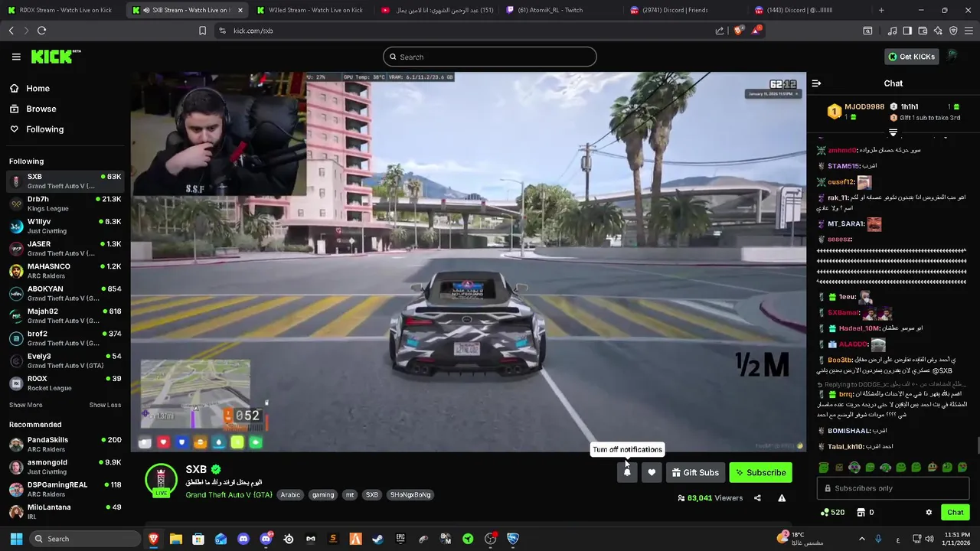Expand the gift leaderboard chevron under MJOD9988
This screenshot has height=551, width=980.
click(x=893, y=132)
